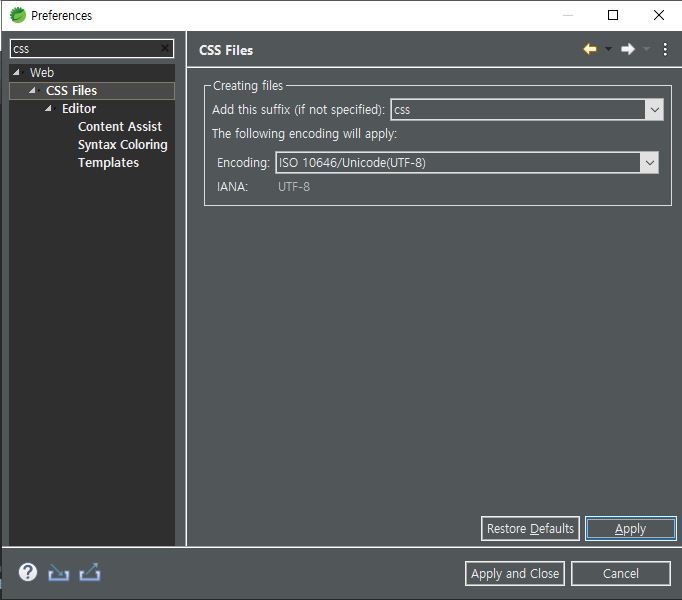Select Syntax Coloring preference page
The image size is (682, 600).
point(122,145)
